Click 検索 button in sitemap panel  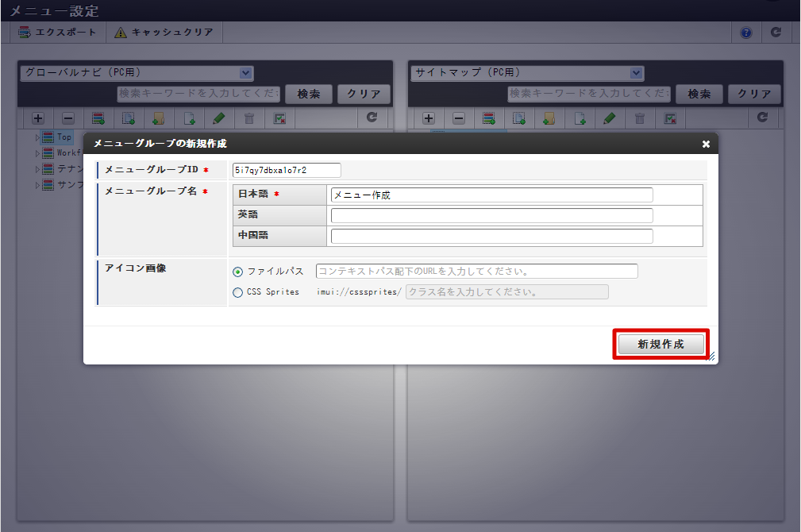(699, 94)
